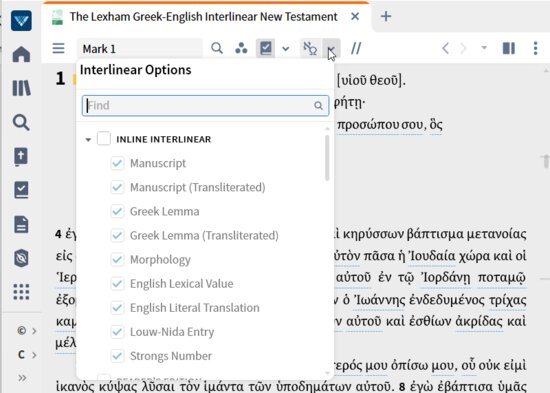Click the Greek word ἀκρίδας
550x393 pixels.
479,322
